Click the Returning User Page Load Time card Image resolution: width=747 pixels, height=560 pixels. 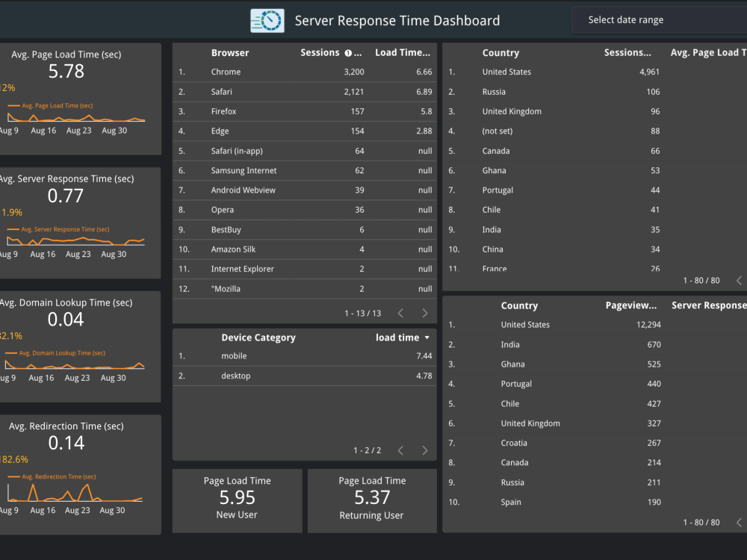372,500
